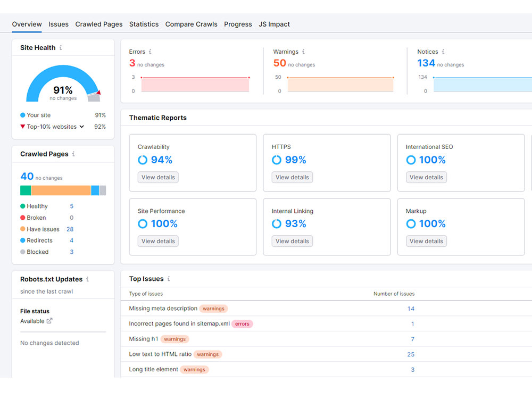Open Incorrect pages found in sitemap.xml issue
This screenshot has height=399, width=532.
tap(179, 323)
